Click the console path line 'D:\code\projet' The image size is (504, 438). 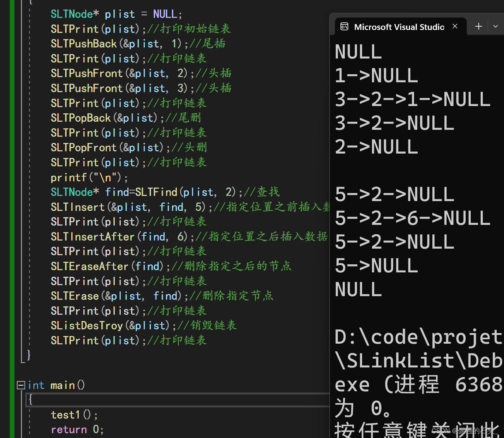[419, 337]
